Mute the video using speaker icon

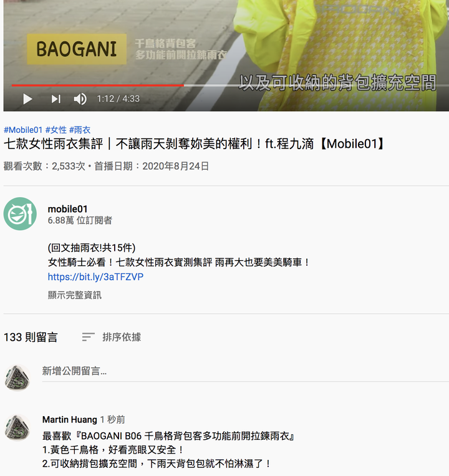[x=80, y=99]
